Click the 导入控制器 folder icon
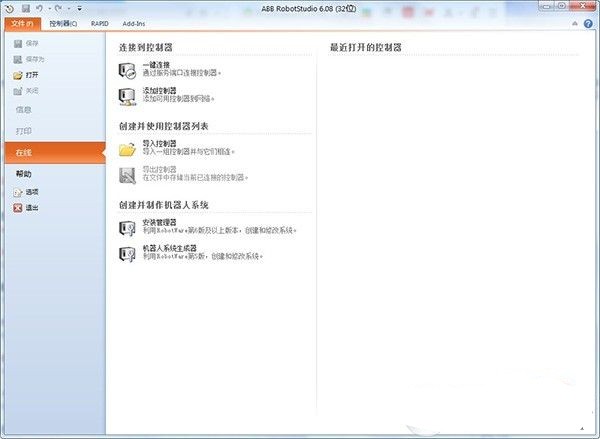 pyautogui.click(x=127, y=149)
